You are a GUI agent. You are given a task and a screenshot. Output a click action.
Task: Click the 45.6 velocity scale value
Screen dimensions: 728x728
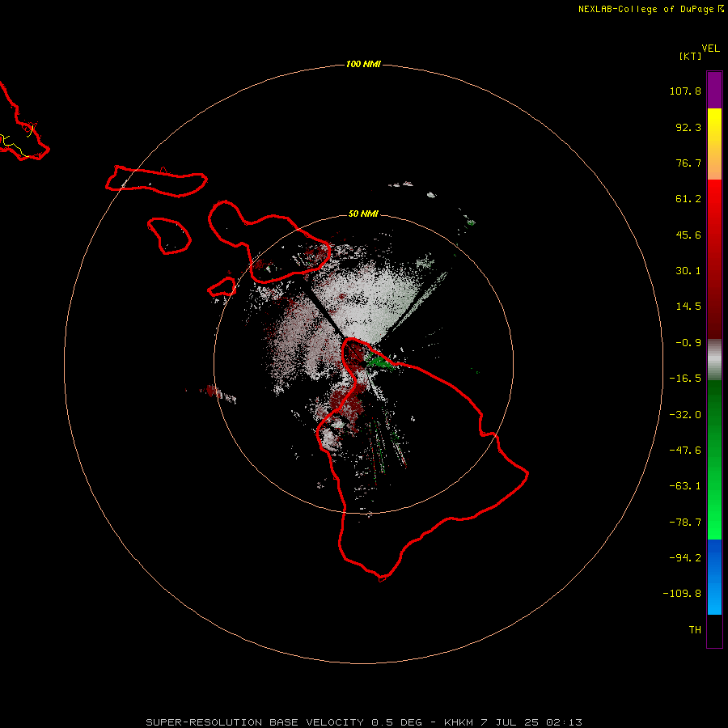point(688,235)
